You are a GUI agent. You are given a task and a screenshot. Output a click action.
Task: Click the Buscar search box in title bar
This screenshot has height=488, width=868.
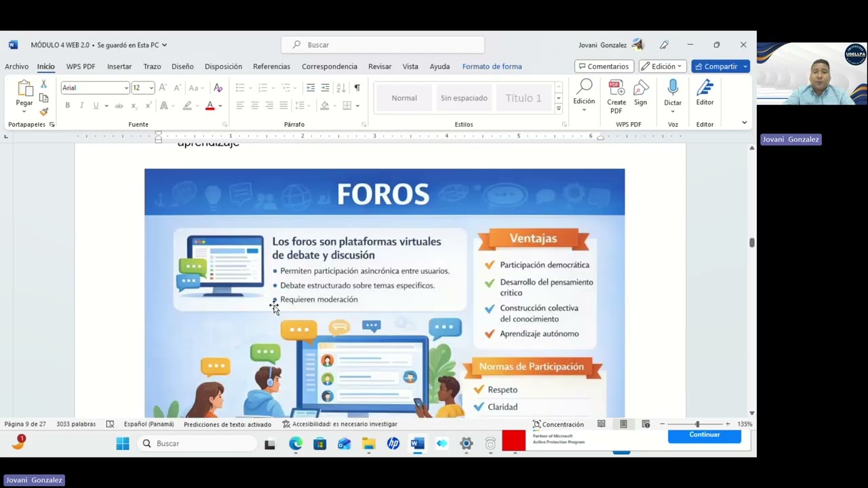coord(383,45)
